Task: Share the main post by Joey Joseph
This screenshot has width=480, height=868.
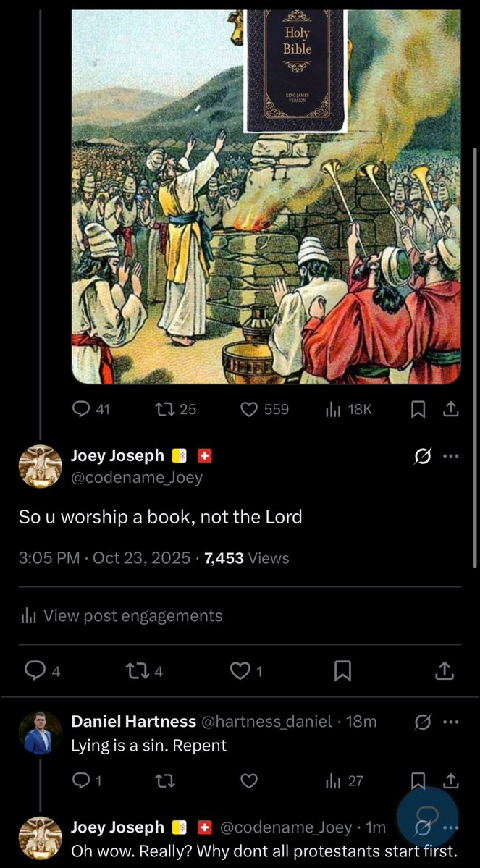Action: (445, 671)
